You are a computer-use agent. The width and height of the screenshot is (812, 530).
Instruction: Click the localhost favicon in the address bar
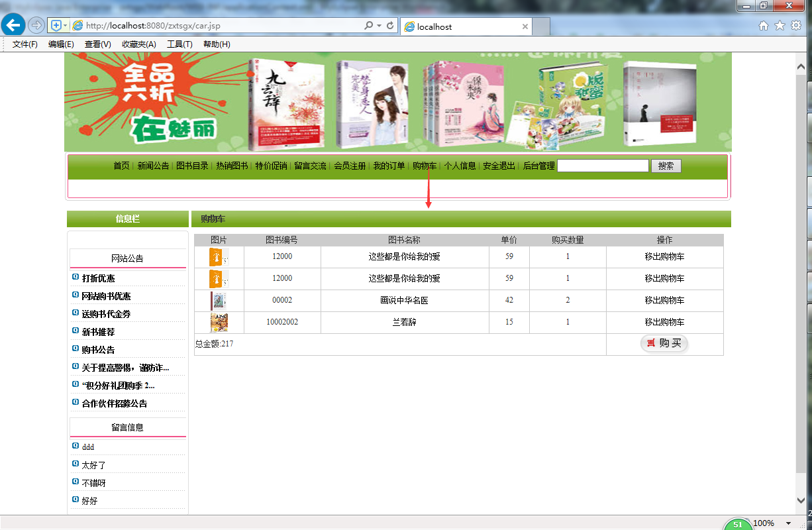coord(77,26)
